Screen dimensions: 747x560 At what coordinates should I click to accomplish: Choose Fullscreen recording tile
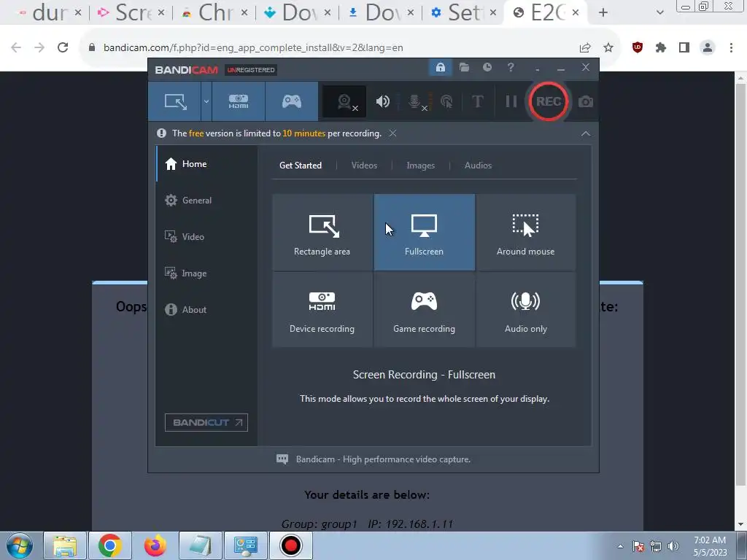tap(424, 232)
